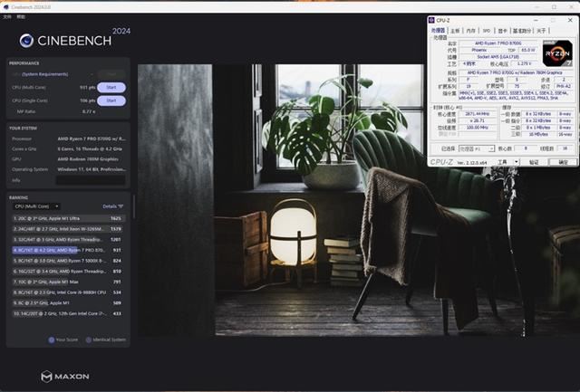Start the CPU (Multi Core) benchmark
Screen dimensions: 580x392
click(111, 87)
